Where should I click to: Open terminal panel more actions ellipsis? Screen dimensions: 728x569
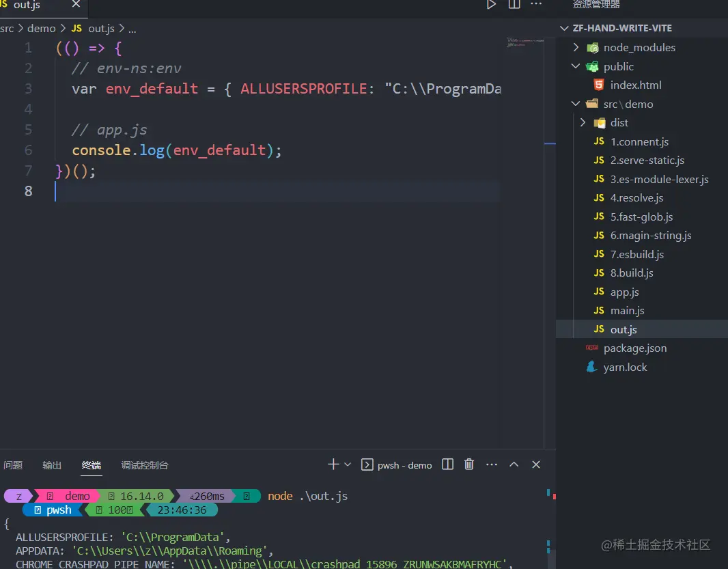click(x=492, y=464)
